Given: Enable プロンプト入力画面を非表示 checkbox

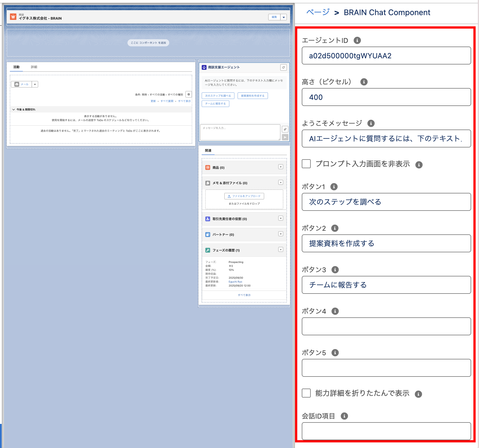Looking at the screenshot, I should coord(306,164).
